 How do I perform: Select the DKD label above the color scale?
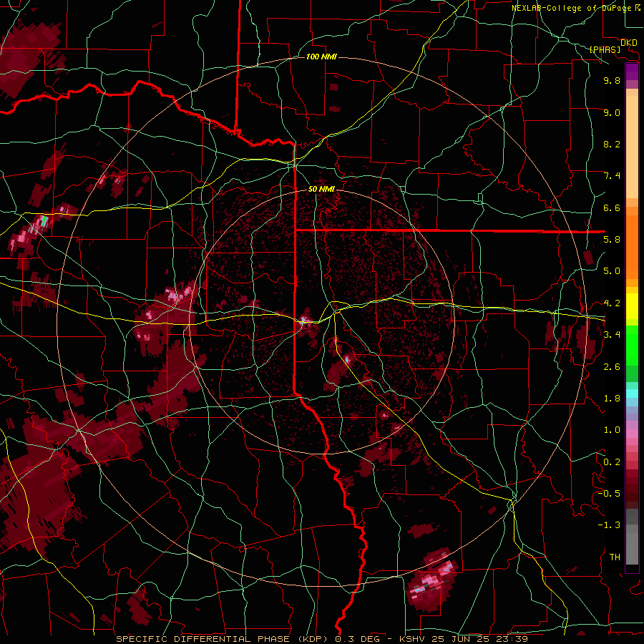(628, 43)
